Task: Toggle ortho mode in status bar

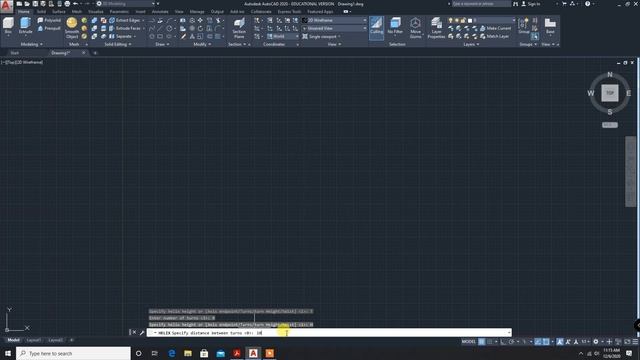Action: pyautogui.click(x=503, y=342)
